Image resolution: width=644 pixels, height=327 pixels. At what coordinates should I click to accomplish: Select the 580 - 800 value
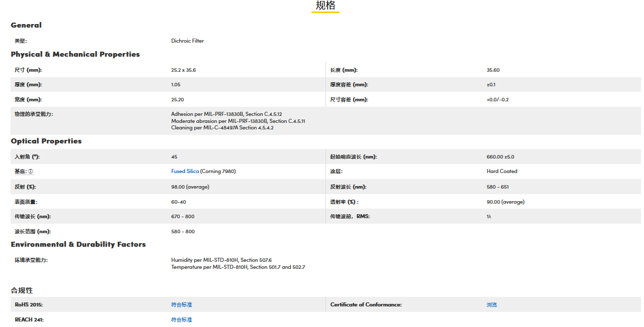[183, 232]
